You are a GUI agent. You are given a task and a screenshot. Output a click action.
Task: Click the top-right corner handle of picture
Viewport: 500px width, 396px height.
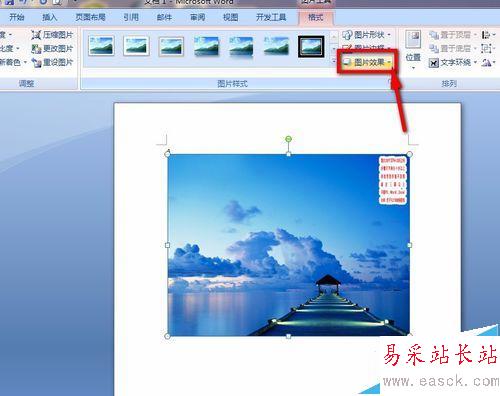pyautogui.click(x=410, y=154)
